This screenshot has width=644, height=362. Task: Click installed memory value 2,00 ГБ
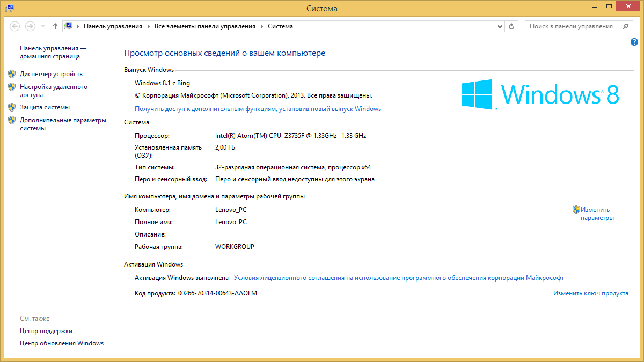click(x=225, y=147)
